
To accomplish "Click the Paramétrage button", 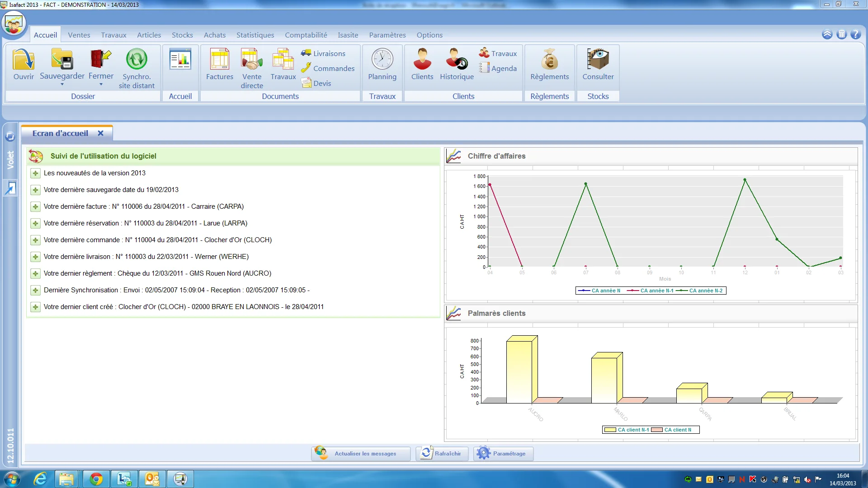I will (x=503, y=453).
